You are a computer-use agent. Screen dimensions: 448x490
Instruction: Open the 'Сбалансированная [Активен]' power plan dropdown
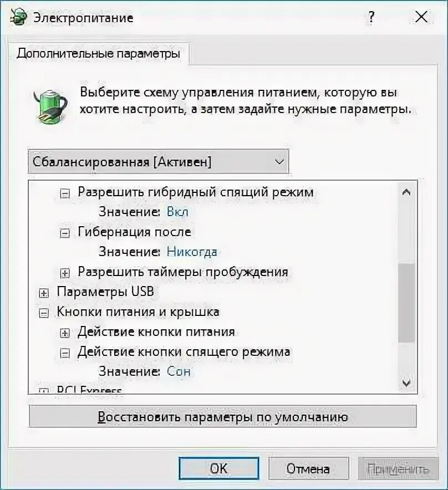point(158,161)
